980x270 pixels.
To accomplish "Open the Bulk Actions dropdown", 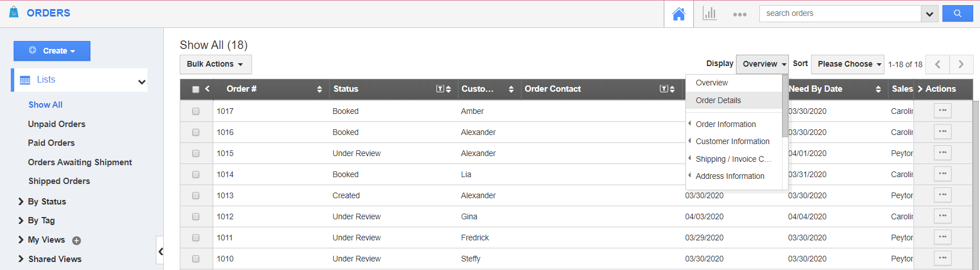I will [x=215, y=64].
